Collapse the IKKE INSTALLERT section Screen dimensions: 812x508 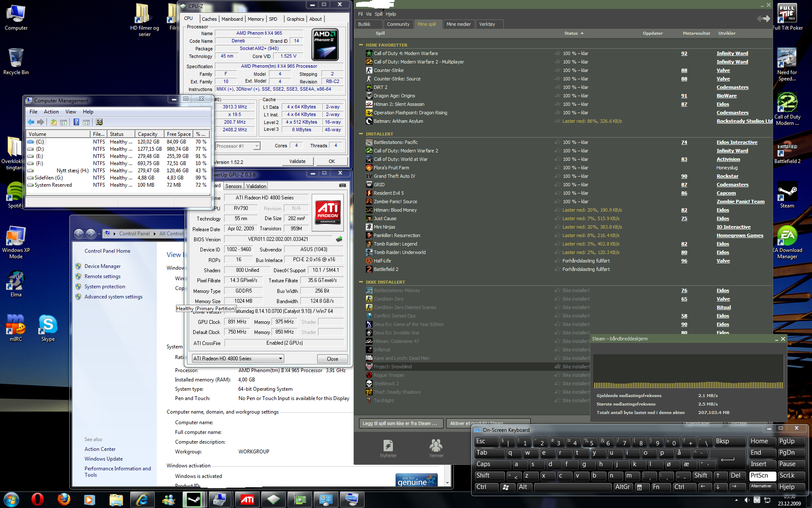[x=361, y=282]
